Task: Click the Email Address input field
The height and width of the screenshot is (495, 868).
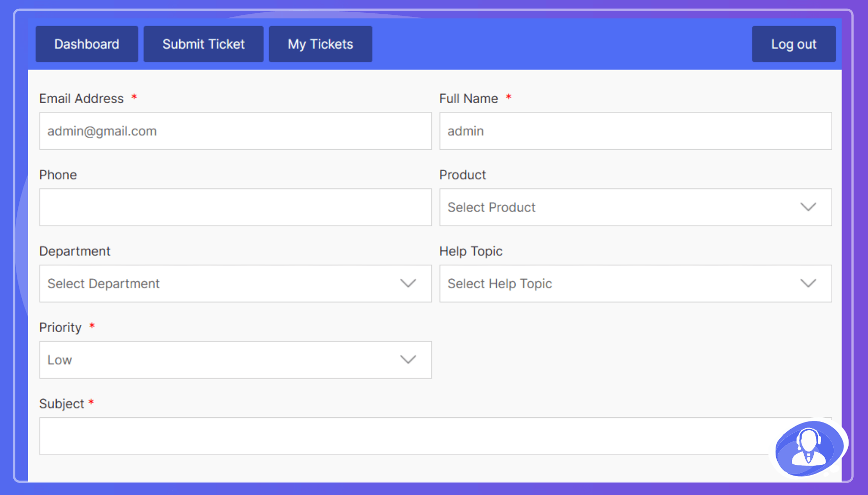Action: tap(235, 131)
